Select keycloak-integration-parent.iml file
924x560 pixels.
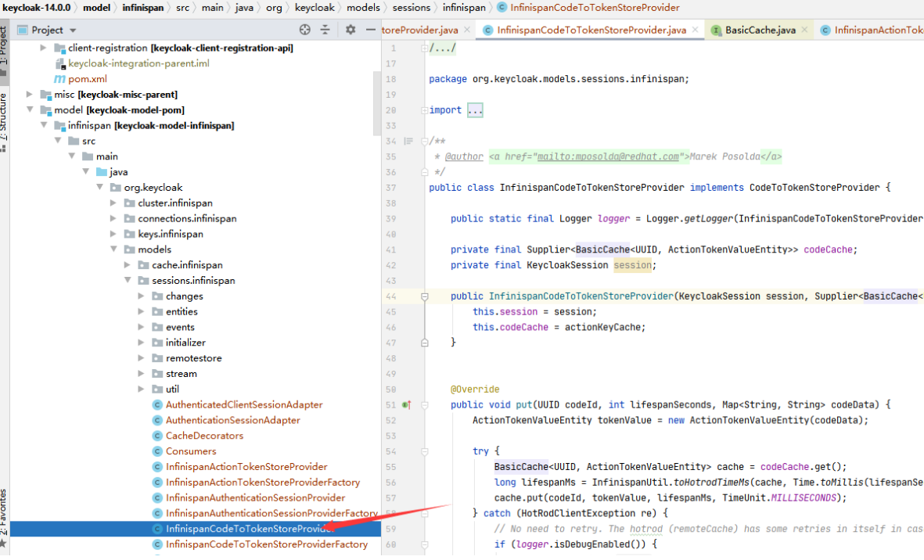pos(138,63)
